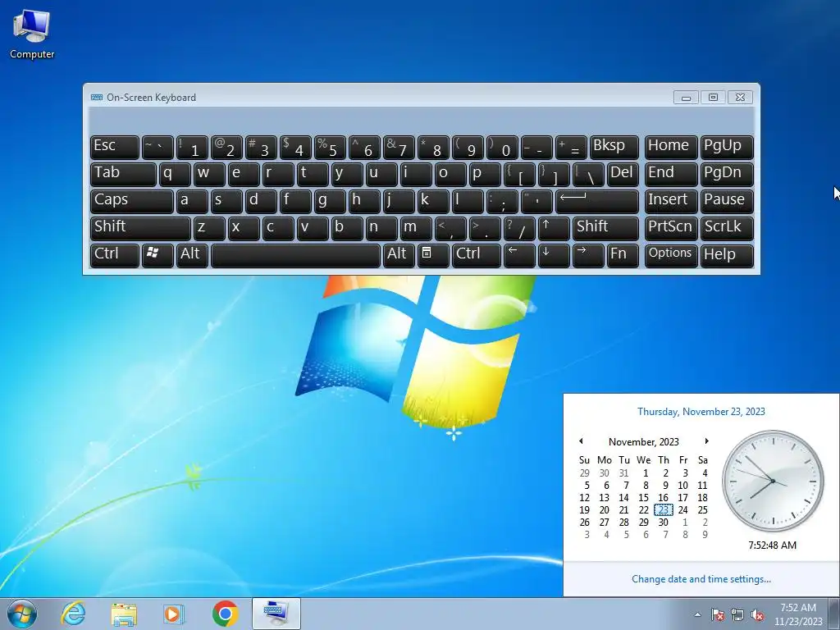Screen dimensions: 840x630
Task: Tap the letter g key
Action: (x=330, y=201)
